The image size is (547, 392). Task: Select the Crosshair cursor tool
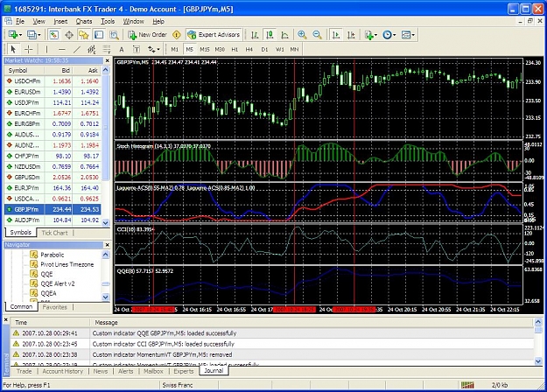tap(28, 50)
